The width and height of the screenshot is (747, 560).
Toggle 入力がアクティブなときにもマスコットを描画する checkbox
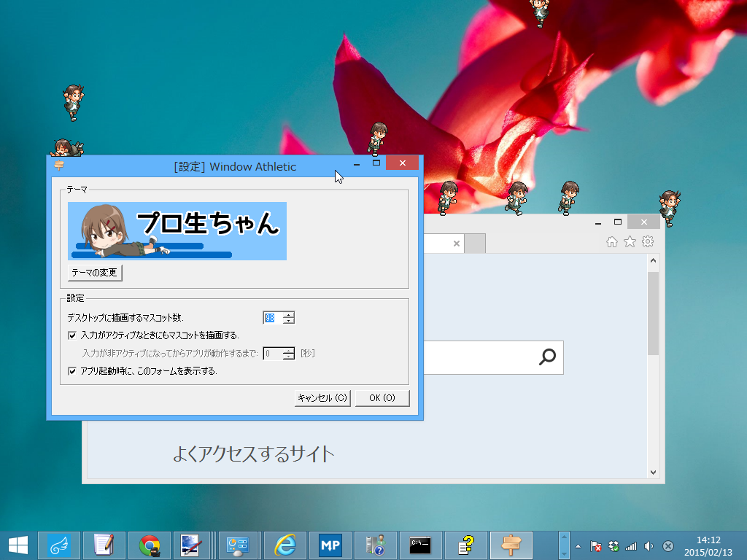click(x=72, y=335)
